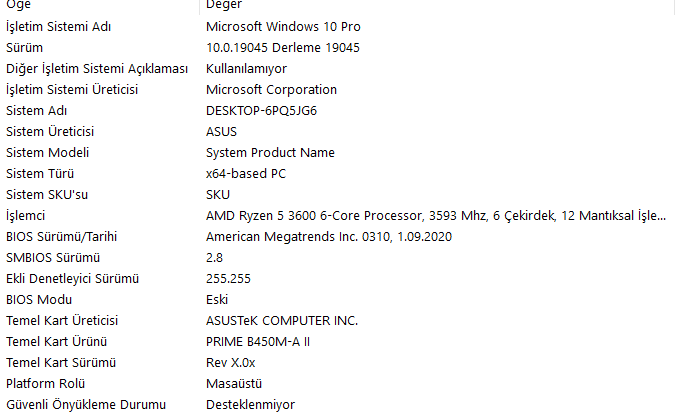Select the Sistem Modeli row
Screen dimensions: 692x417
(x=340, y=153)
